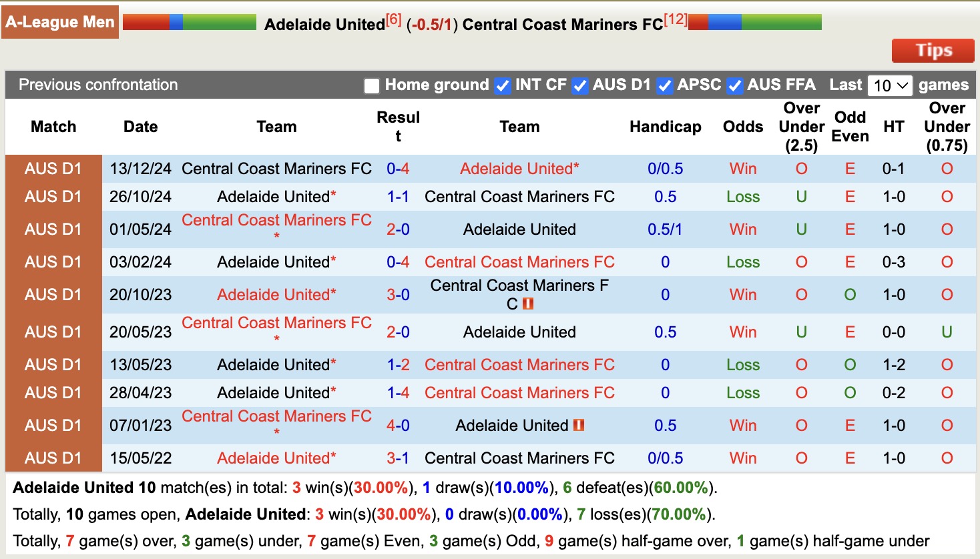Open the Last games count dropdown
980x559 pixels.
[890, 85]
